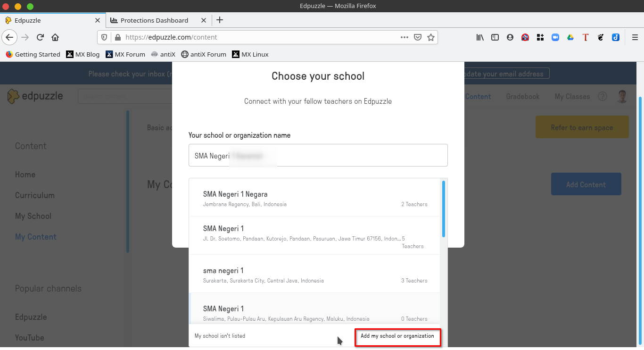The height and width of the screenshot is (350, 644).
Task: Click the blue music-note extension icon
Action: [x=616, y=37]
